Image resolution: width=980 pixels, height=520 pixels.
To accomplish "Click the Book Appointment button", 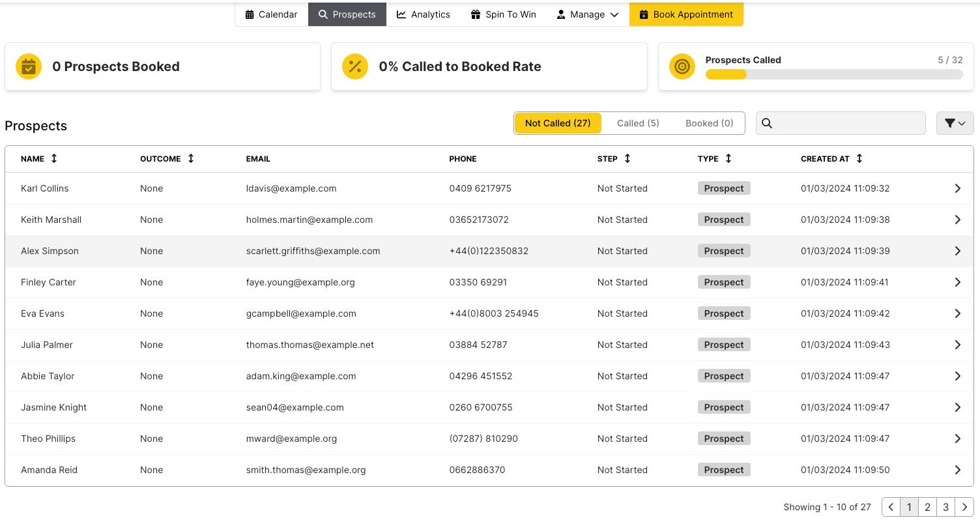I will point(686,14).
